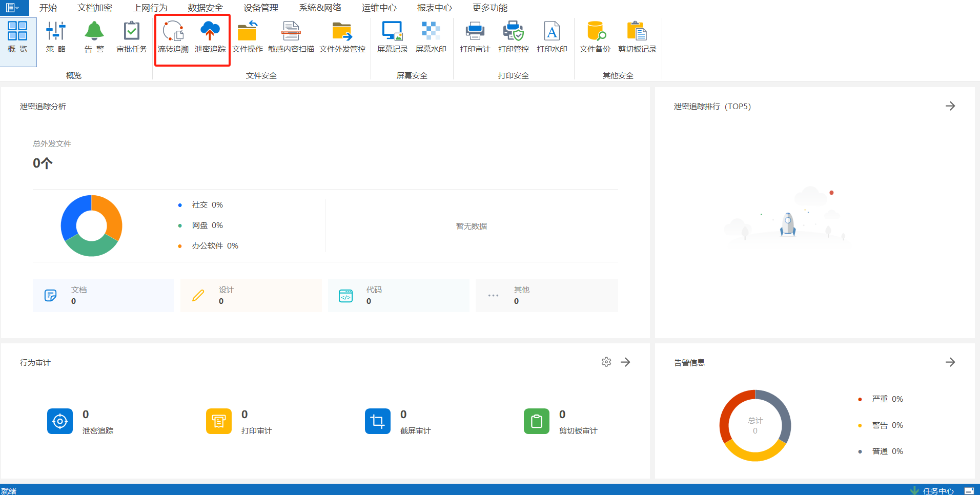Open 文件外发管控 tool
The width and height of the screenshot is (980, 495).
[x=342, y=37]
